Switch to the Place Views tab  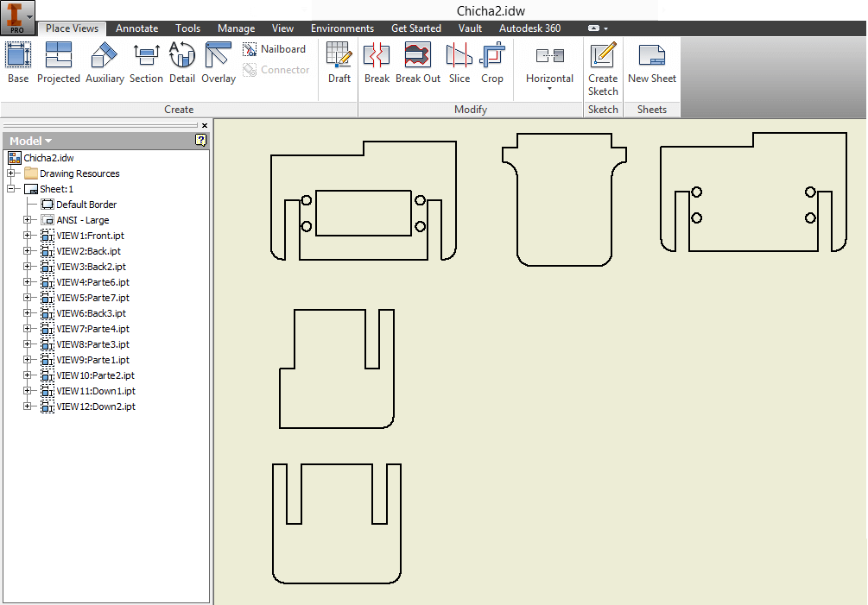(x=72, y=28)
